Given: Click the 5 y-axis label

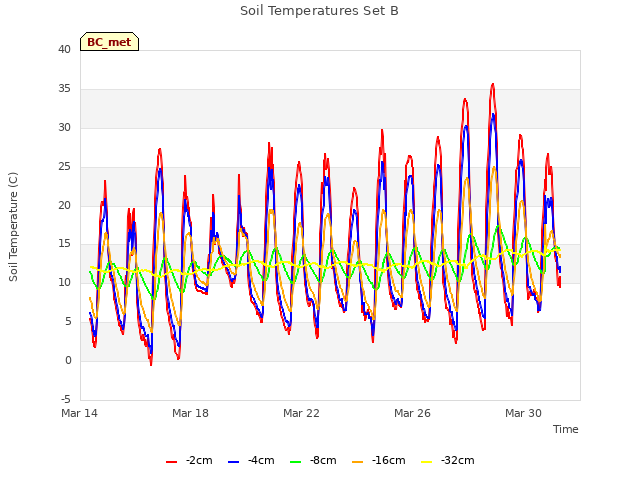Looking at the screenshot, I should 68,322.
